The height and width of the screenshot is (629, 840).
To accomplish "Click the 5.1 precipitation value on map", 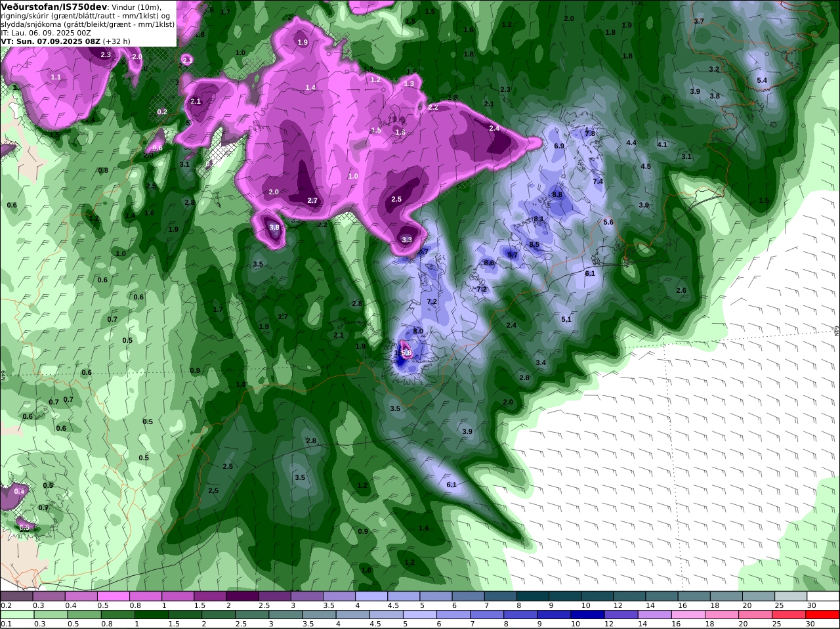I will [x=566, y=319].
